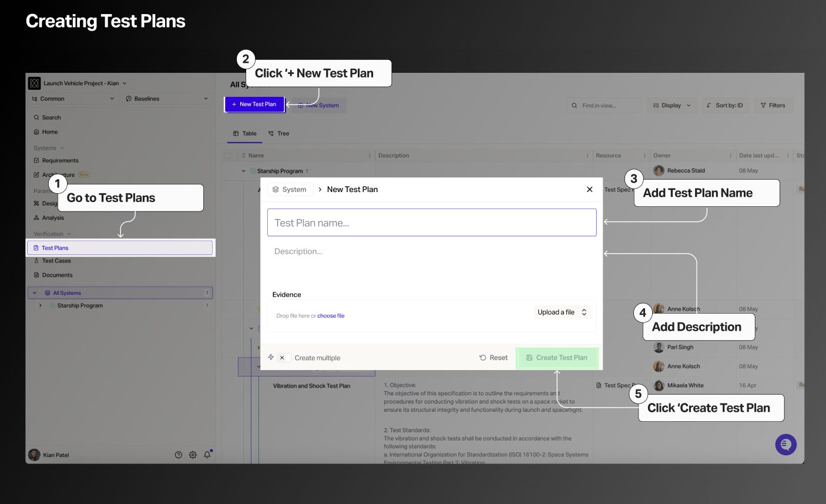Click the Sort by: ID button
Screen dimensions: 826x504
click(726, 106)
